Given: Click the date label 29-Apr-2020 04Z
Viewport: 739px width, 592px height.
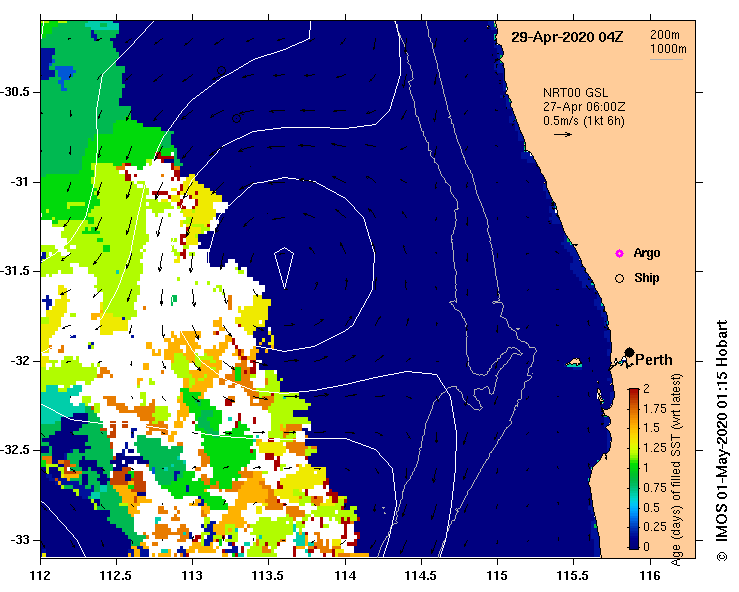Looking at the screenshot, I should [567, 37].
